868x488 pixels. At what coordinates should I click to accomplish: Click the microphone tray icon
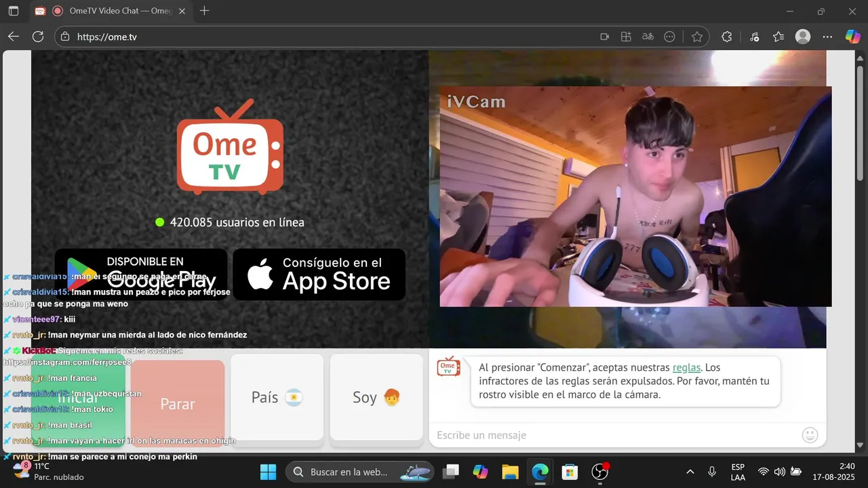tap(712, 472)
